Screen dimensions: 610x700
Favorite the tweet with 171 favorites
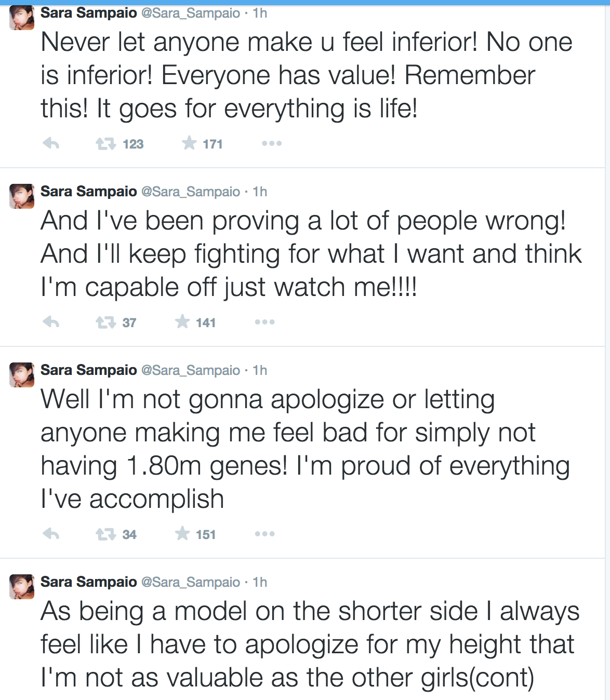click(x=189, y=143)
